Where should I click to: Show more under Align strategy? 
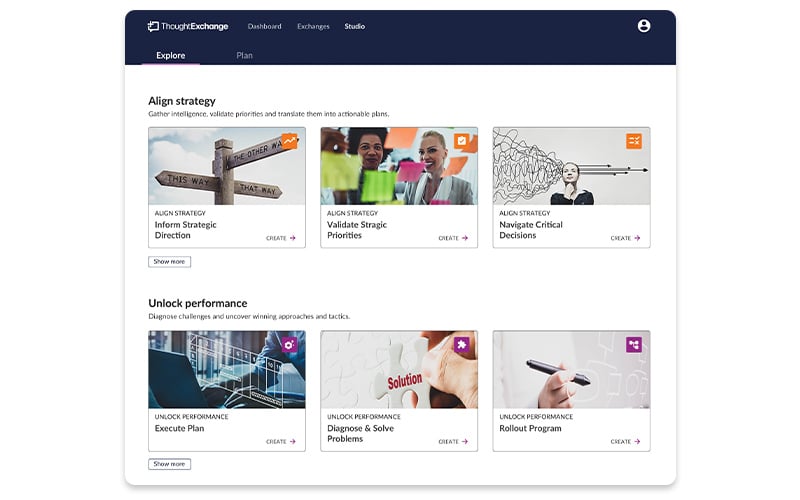[x=169, y=261]
